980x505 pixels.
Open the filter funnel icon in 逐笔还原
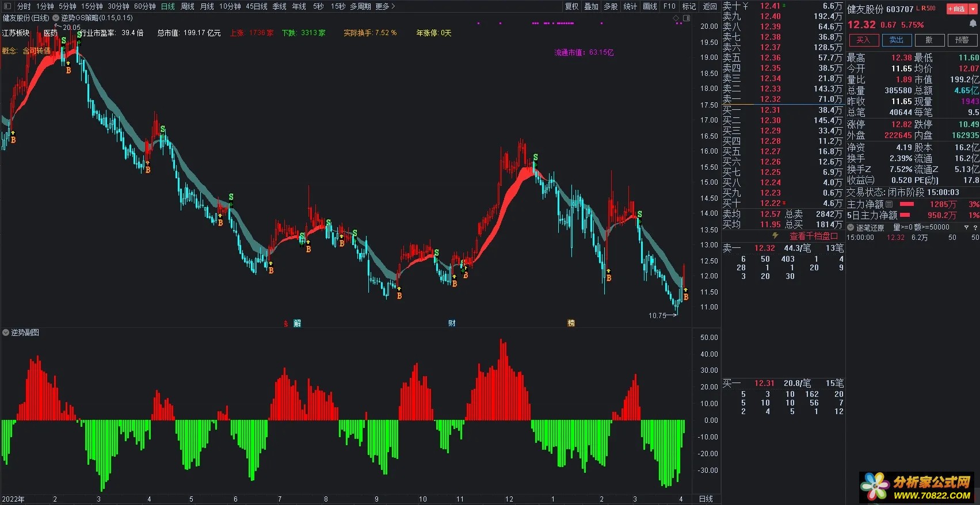click(x=966, y=228)
